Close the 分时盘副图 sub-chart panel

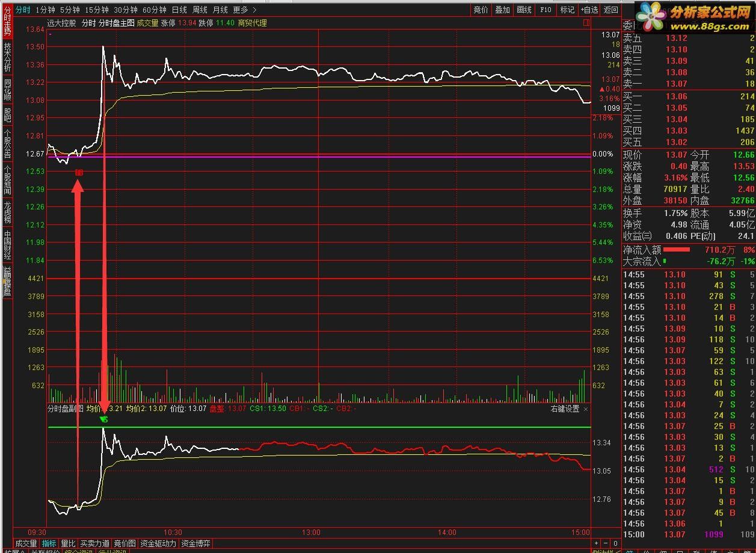(586, 409)
